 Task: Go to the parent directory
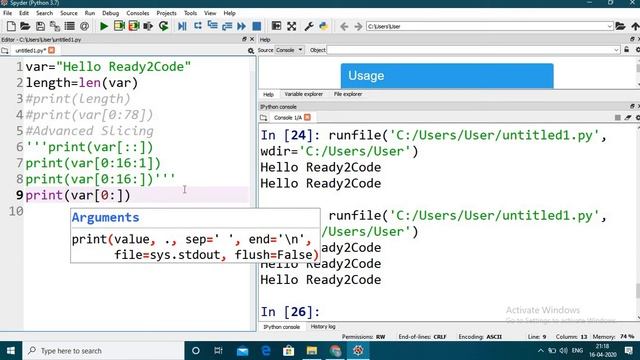click(635, 26)
